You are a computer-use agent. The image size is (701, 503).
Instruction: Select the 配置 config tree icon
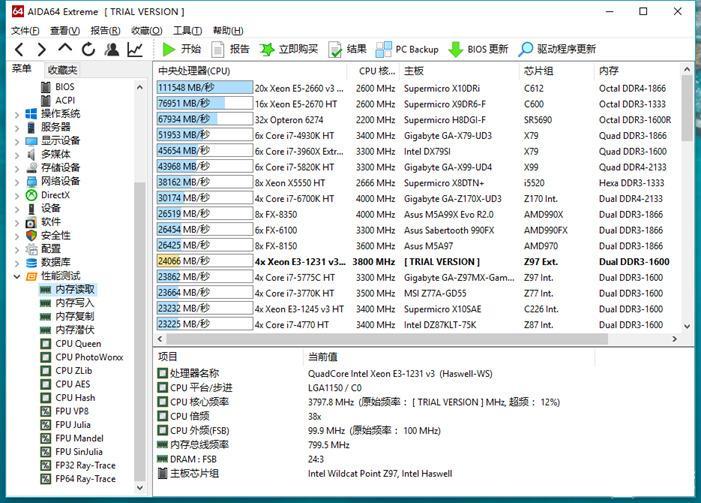(31, 249)
